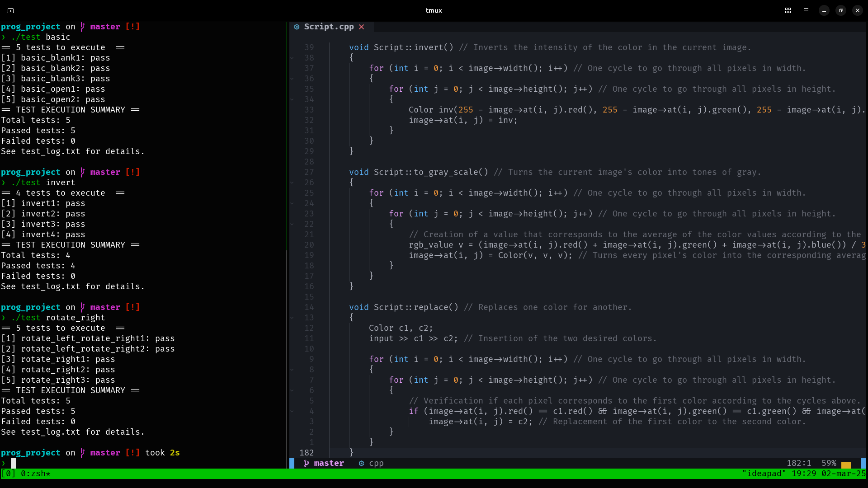Click line number 39 in the editor gutter
This screenshot has width=868, height=488.
(x=309, y=47)
